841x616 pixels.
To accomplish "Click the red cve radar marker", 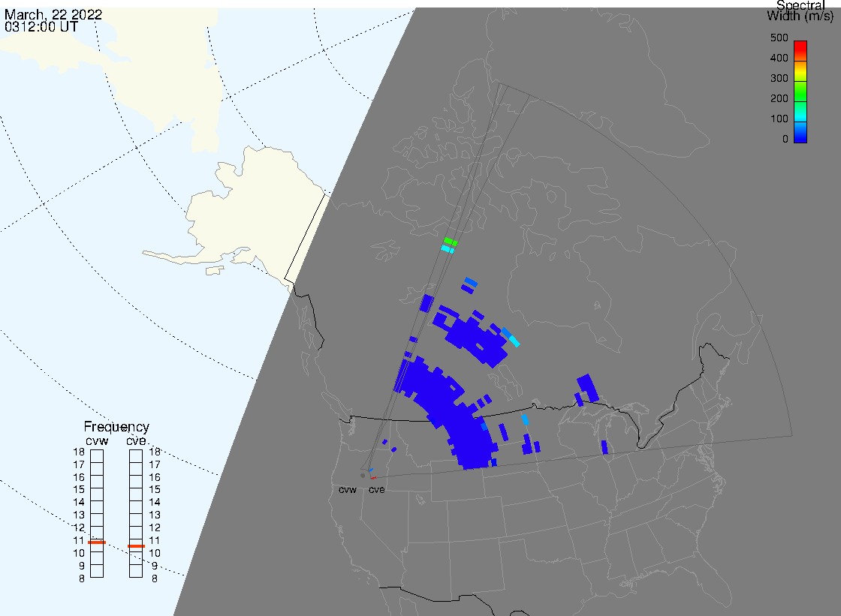I will point(372,477).
